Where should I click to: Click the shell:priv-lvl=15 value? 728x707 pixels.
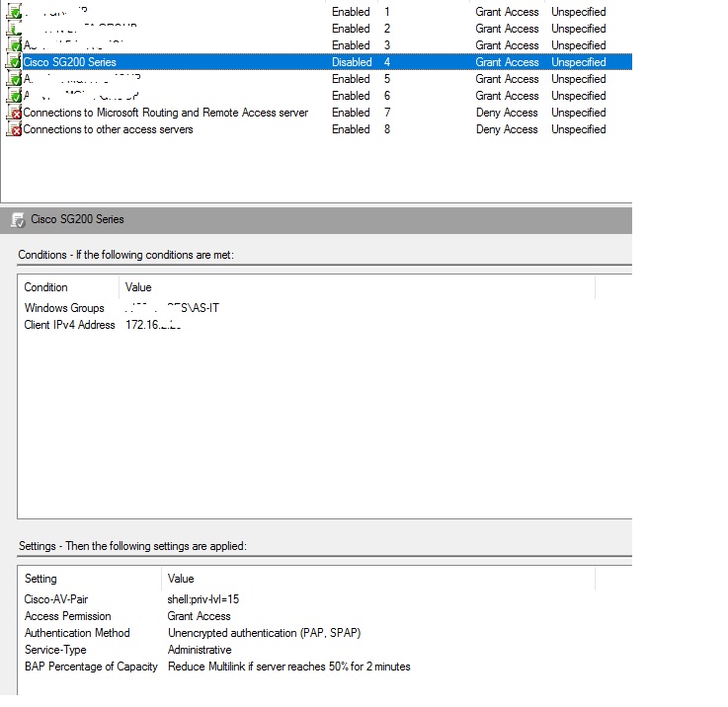point(203,599)
